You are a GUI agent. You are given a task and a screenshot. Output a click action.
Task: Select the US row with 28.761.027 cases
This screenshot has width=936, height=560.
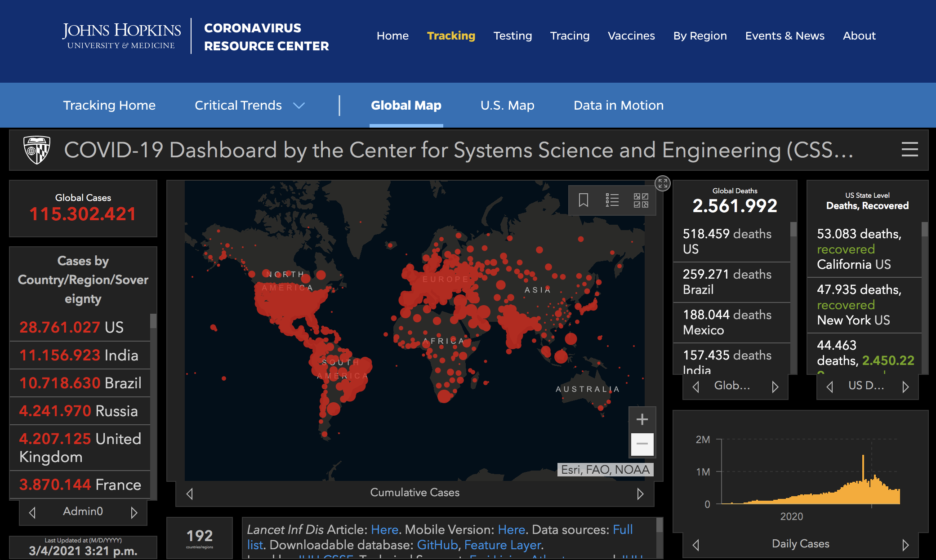pos(80,327)
